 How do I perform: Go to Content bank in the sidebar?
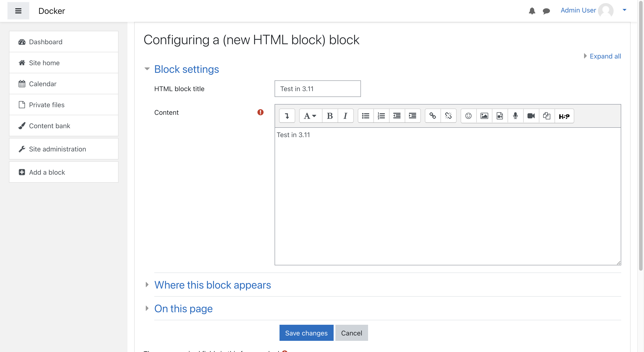click(64, 126)
